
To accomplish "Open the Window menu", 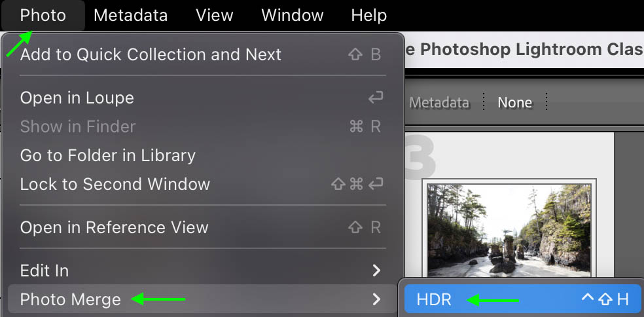I will (293, 16).
